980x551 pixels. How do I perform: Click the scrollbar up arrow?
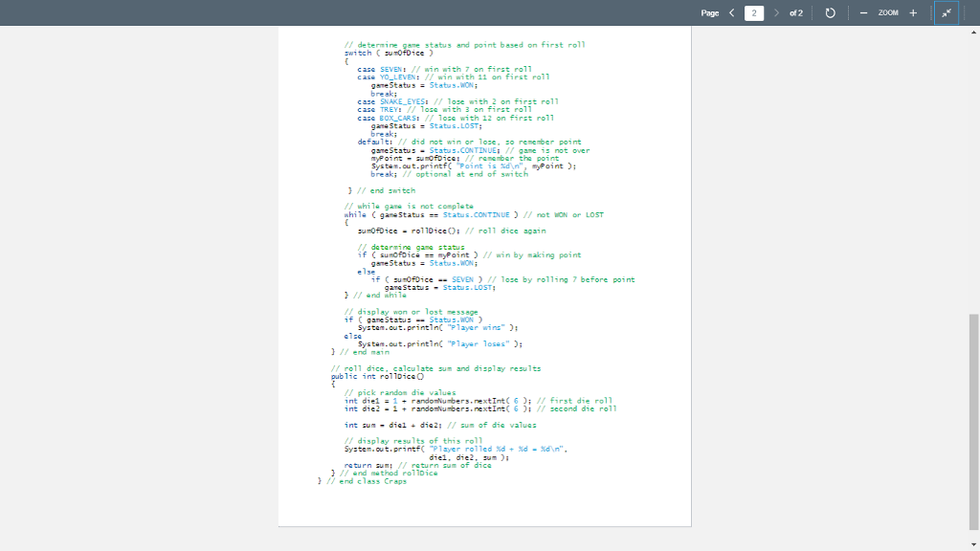[x=974, y=33]
